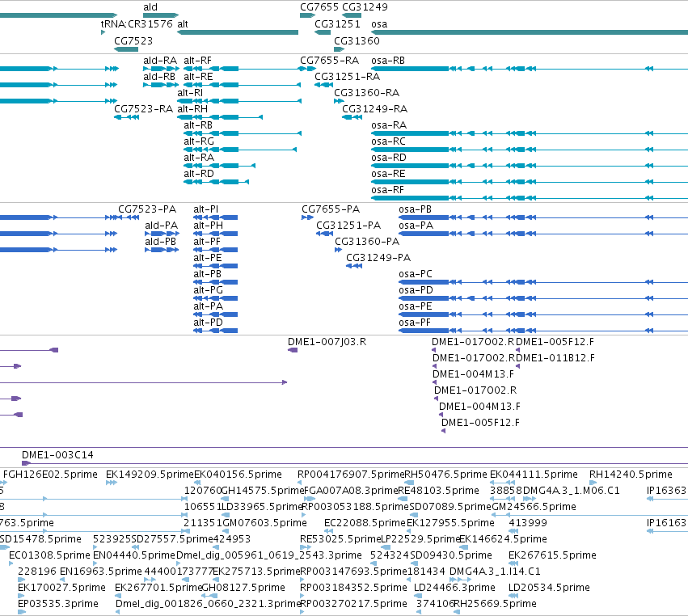Select the ald-PB protein glyph

(162, 250)
